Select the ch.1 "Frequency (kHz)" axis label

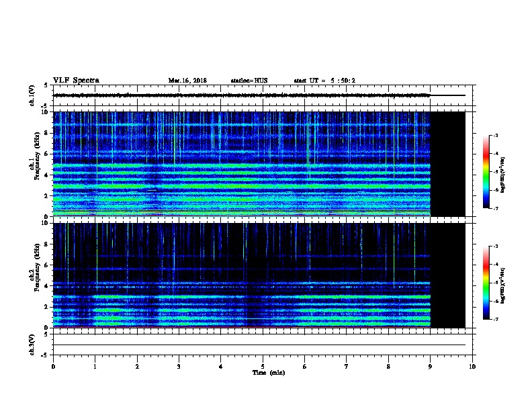38,156
